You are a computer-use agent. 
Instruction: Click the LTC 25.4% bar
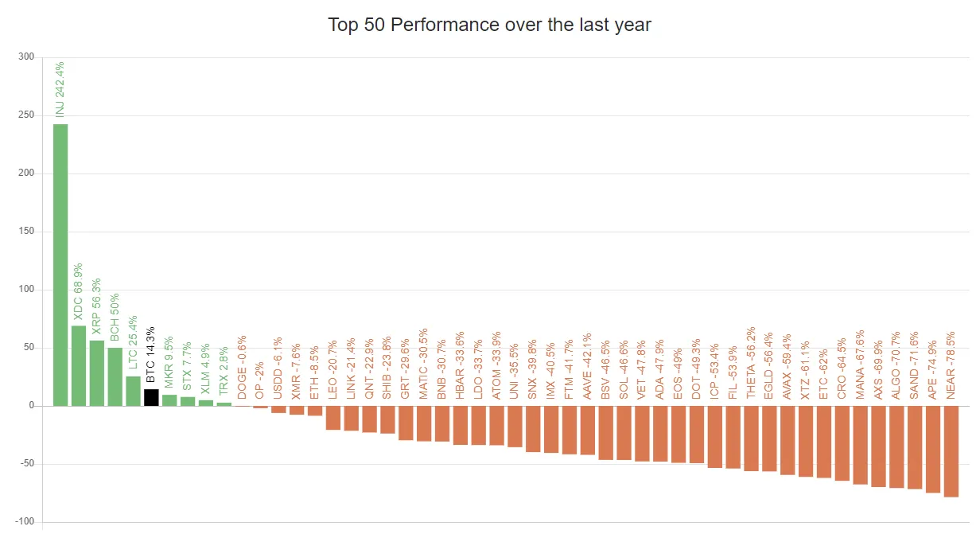pos(133,391)
